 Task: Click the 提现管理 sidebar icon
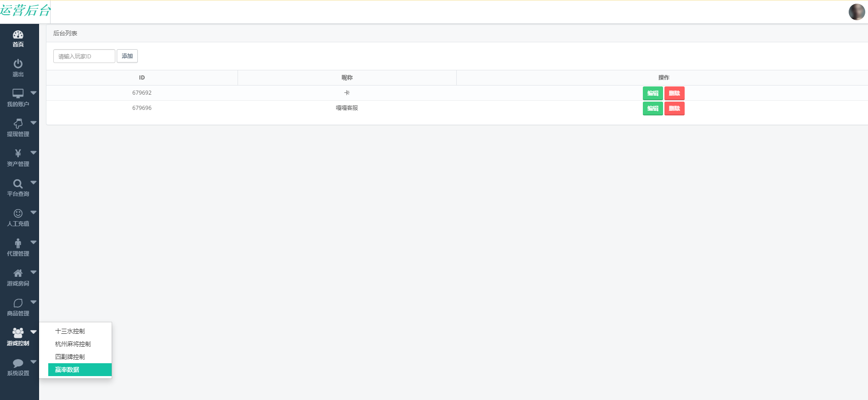tap(18, 124)
